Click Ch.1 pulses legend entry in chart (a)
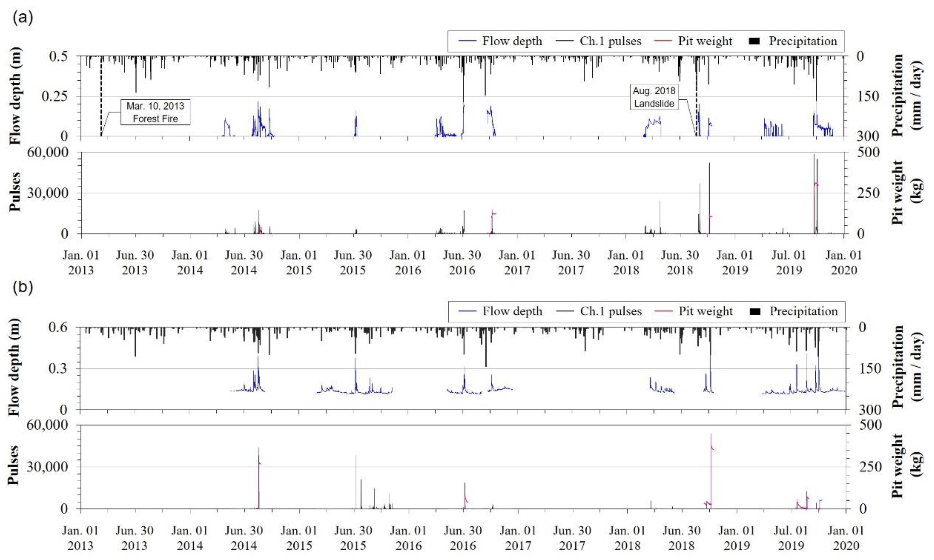This screenshot has width=934, height=560. (x=610, y=41)
